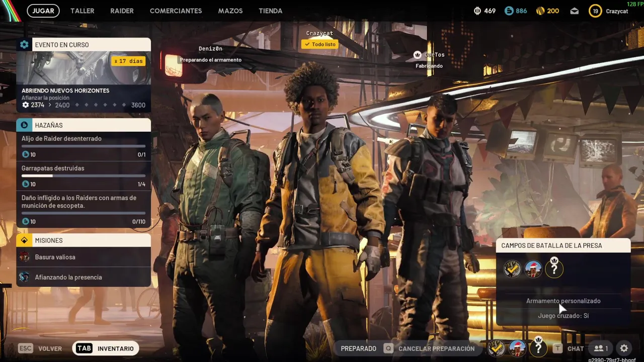The image size is (644, 362).
Task: Click the PREPARADO status label
Action: coord(358,348)
